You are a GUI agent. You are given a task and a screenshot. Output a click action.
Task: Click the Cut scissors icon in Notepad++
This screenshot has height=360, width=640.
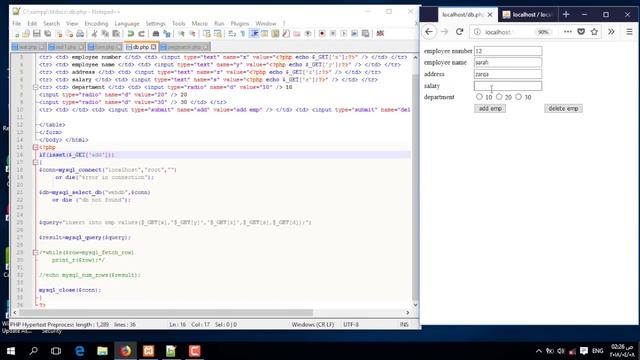coord(94,33)
